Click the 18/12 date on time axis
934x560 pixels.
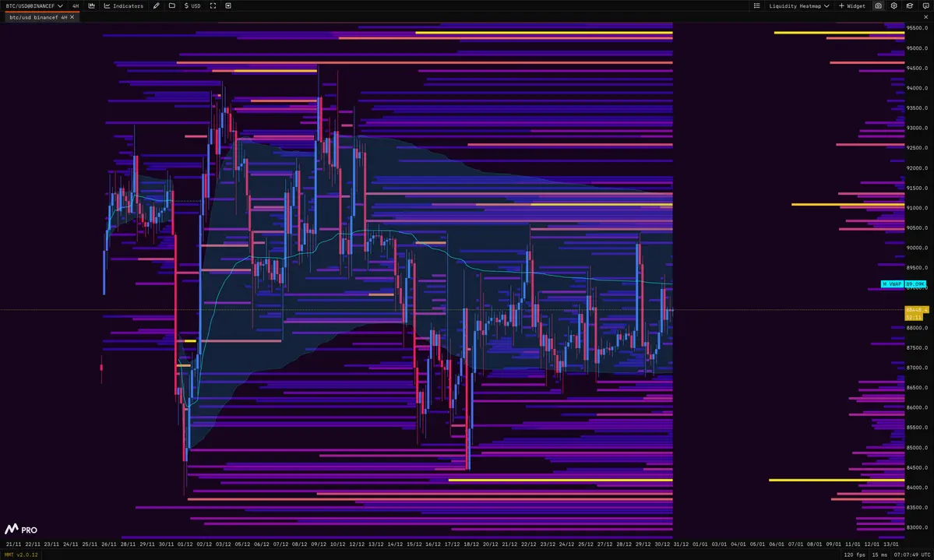tap(471, 544)
